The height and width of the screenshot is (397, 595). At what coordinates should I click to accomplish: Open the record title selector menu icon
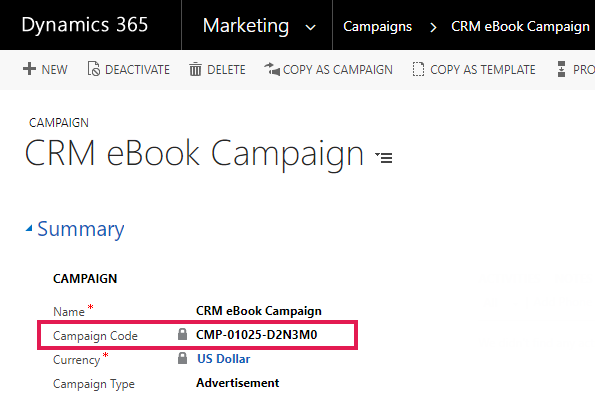point(384,157)
